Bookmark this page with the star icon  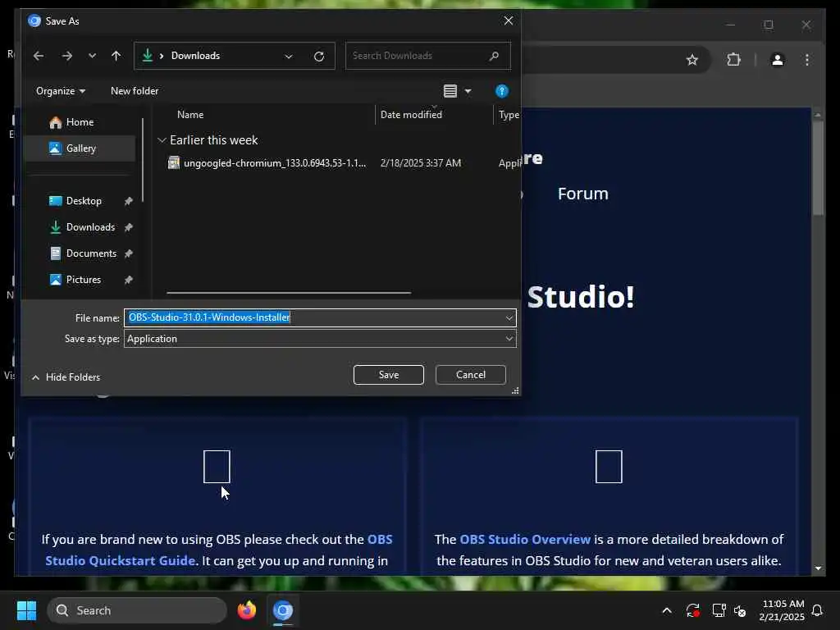tap(692, 60)
